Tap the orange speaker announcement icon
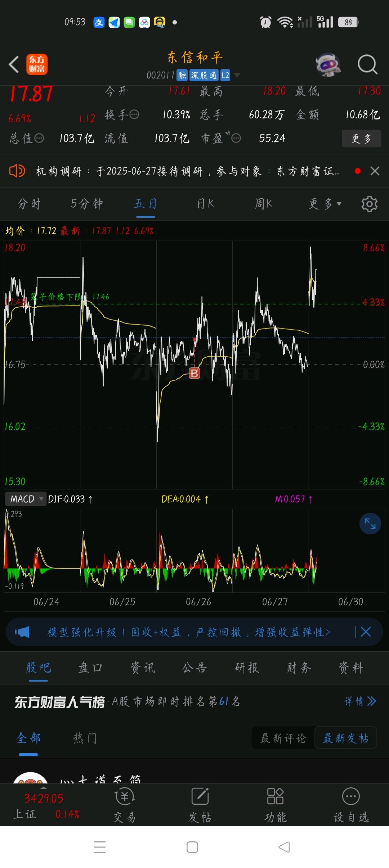The width and height of the screenshot is (389, 868). 17,171
